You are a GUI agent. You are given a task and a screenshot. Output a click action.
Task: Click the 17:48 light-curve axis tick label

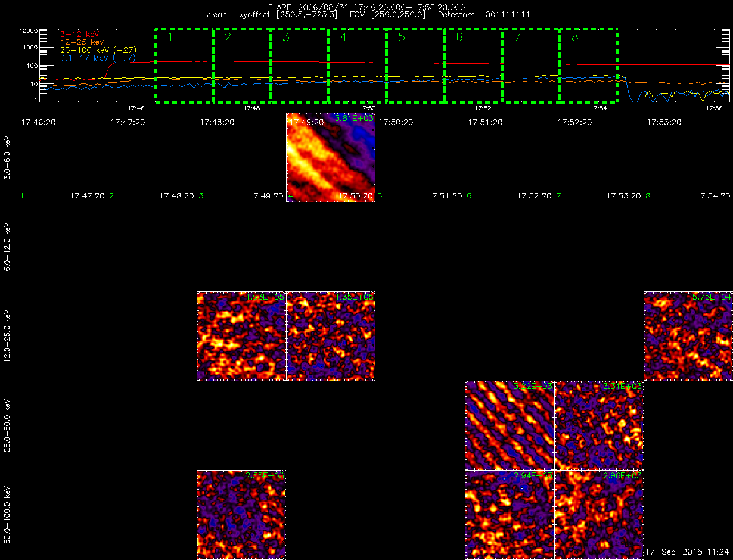click(252, 108)
